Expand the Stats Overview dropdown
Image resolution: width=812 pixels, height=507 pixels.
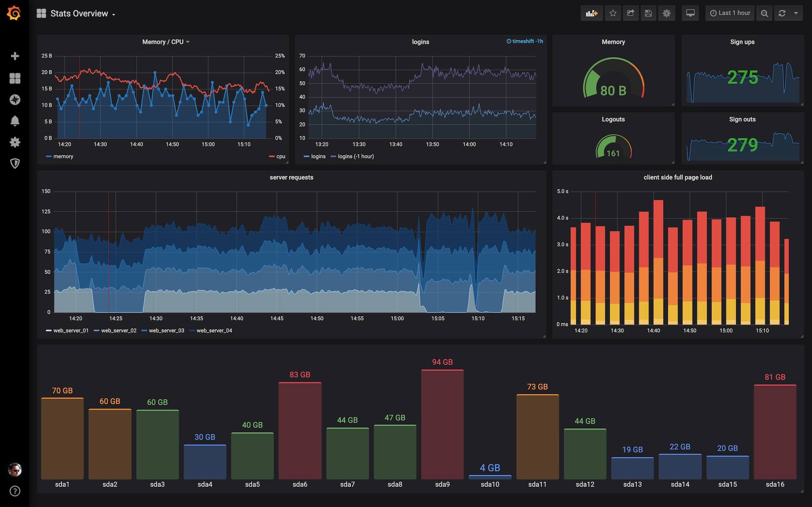coord(115,12)
